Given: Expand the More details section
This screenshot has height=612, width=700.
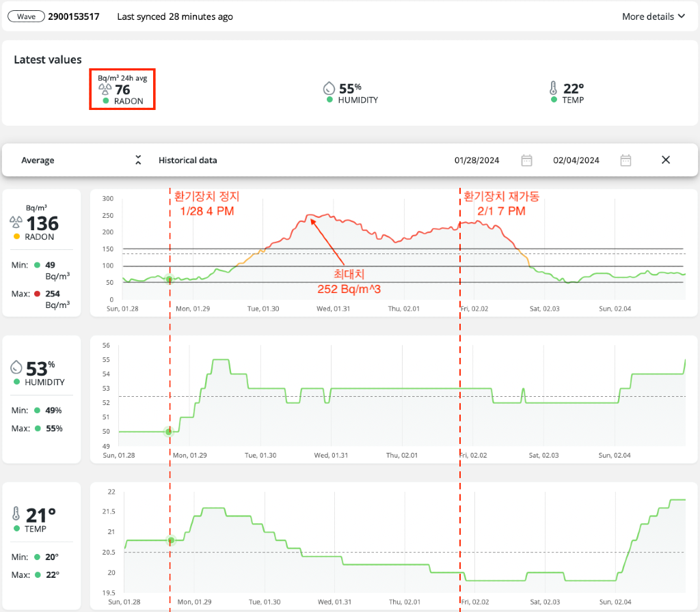Looking at the screenshot, I should click(x=653, y=16).
